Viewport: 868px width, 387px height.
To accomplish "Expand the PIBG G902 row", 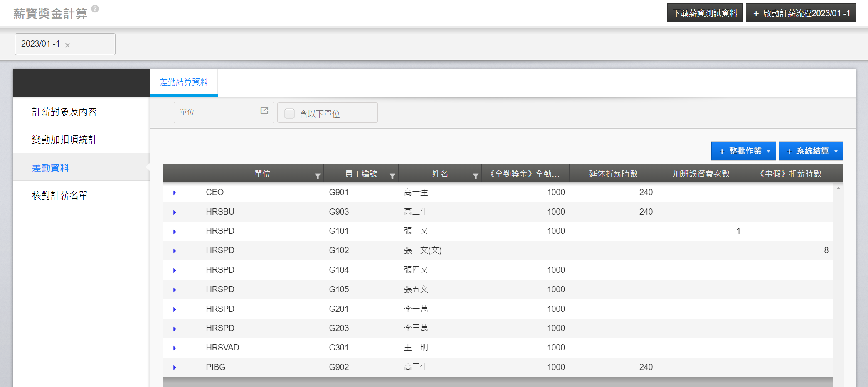I will click(x=175, y=367).
